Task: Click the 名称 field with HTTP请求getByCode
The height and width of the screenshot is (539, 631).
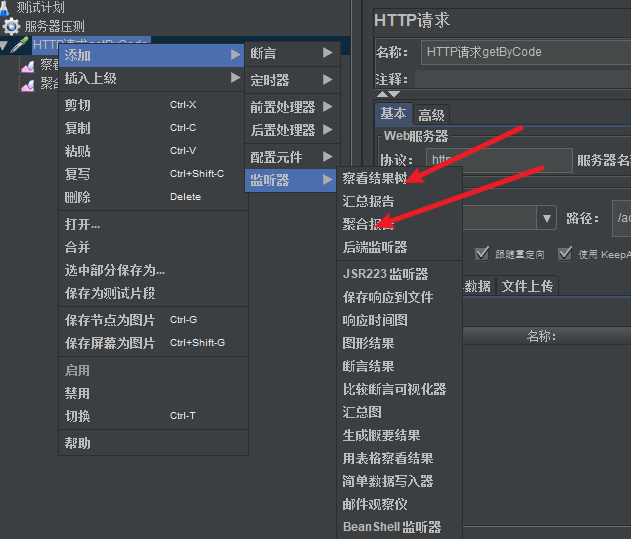Action: click(x=526, y=52)
